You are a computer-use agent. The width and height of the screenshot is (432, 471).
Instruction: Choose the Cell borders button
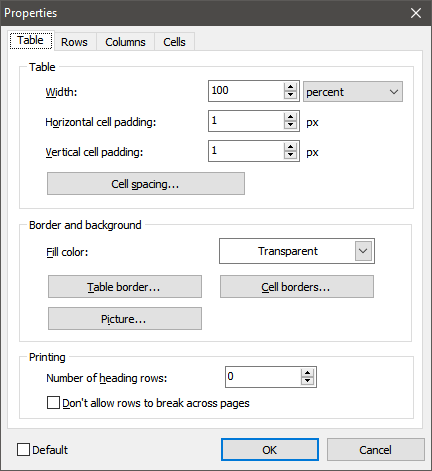pyautogui.click(x=297, y=287)
